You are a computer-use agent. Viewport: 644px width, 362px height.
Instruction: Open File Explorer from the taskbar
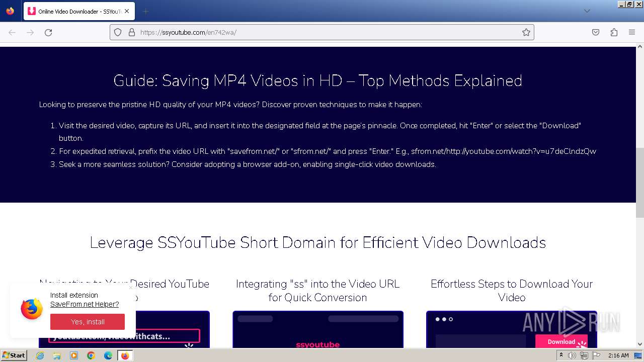(x=57, y=355)
